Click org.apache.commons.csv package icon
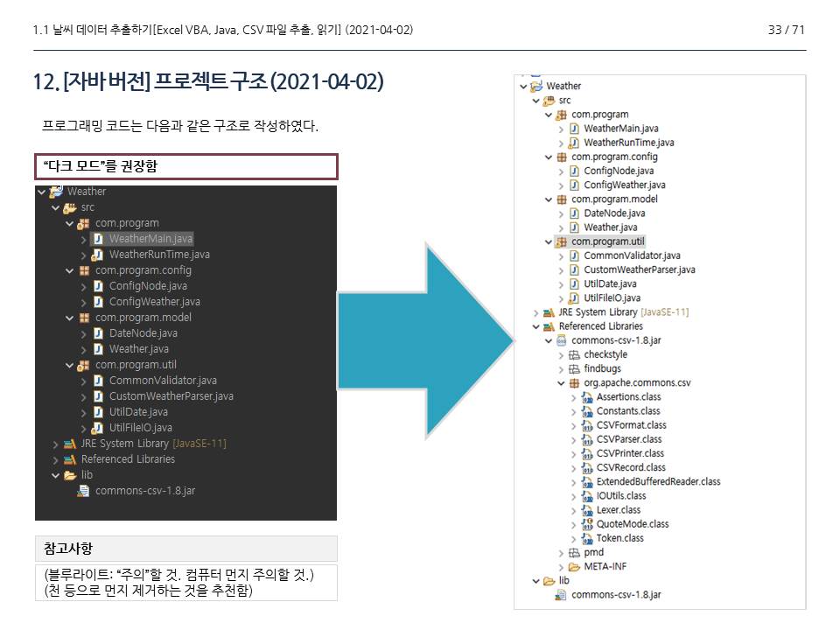Viewport: 840px width, 630px height. [x=574, y=383]
